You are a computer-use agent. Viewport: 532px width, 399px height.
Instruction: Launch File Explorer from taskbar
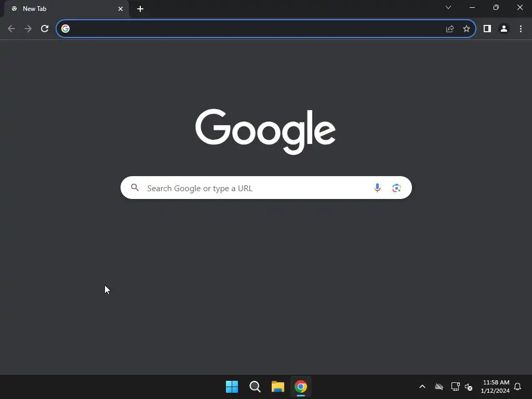(x=278, y=387)
